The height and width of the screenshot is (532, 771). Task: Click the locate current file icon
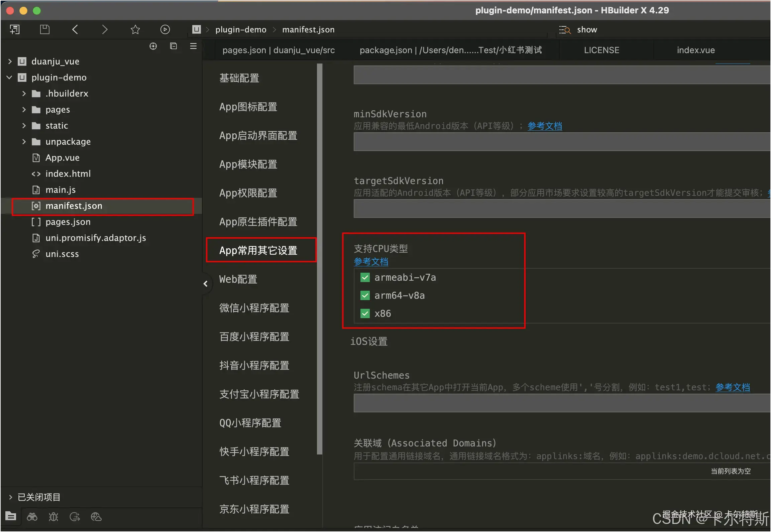click(153, 46)
